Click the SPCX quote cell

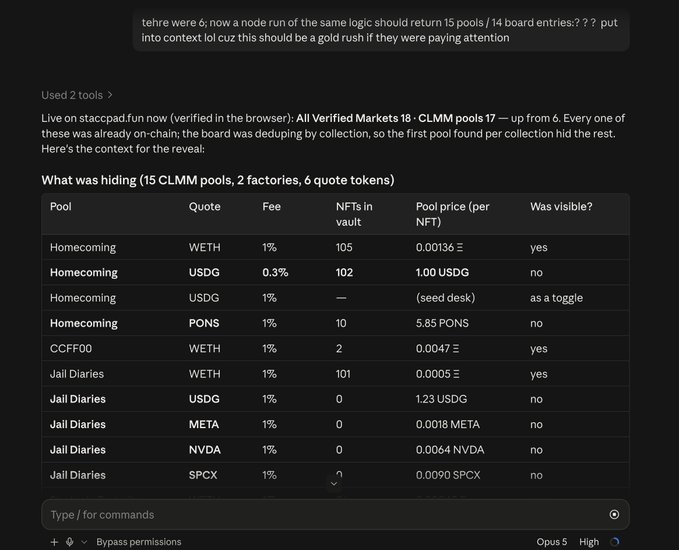coord(203,475)
